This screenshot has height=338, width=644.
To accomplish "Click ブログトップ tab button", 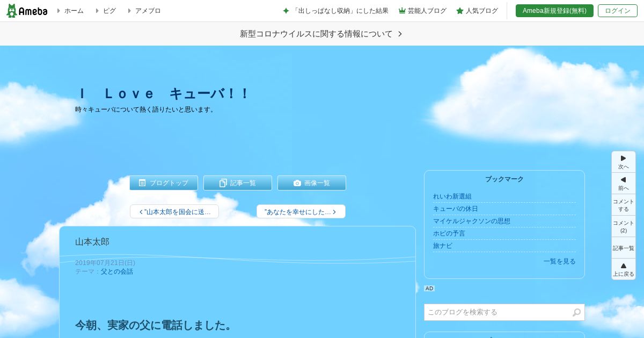I will tap(164, 183).
